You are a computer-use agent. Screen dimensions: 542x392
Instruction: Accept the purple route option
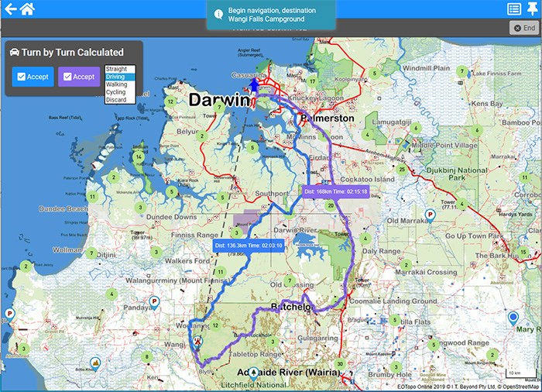[x=78, y=77]
